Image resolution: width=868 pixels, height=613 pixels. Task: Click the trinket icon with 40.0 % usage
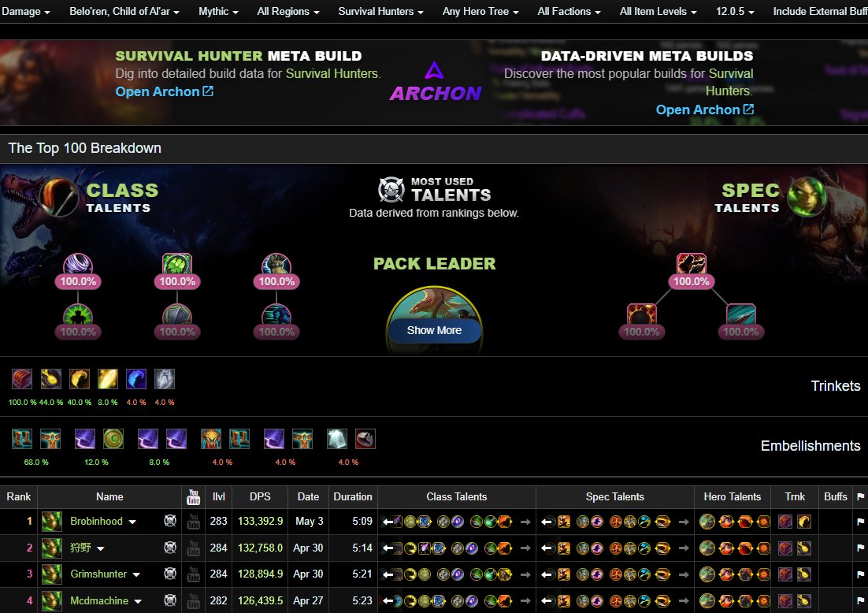[x=80, y=379]
